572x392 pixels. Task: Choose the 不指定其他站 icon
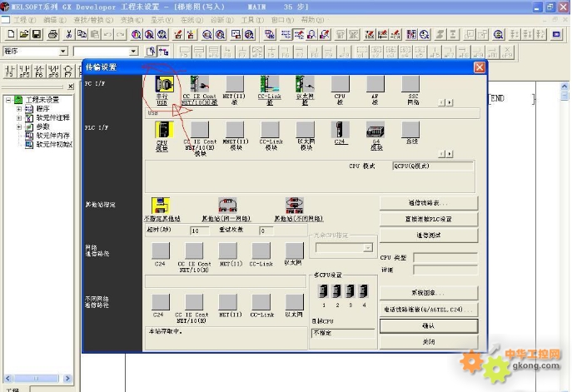click(161, 206)
